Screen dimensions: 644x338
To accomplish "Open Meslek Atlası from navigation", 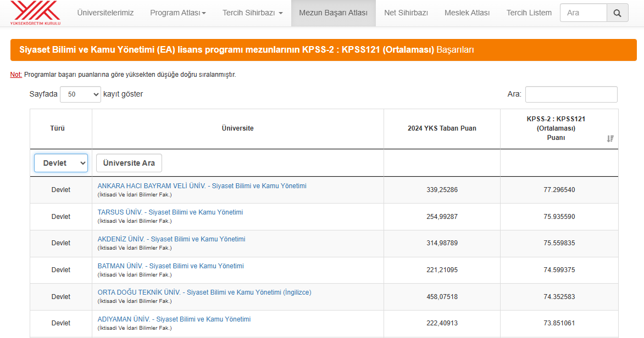I will click(x=467, y=13).
